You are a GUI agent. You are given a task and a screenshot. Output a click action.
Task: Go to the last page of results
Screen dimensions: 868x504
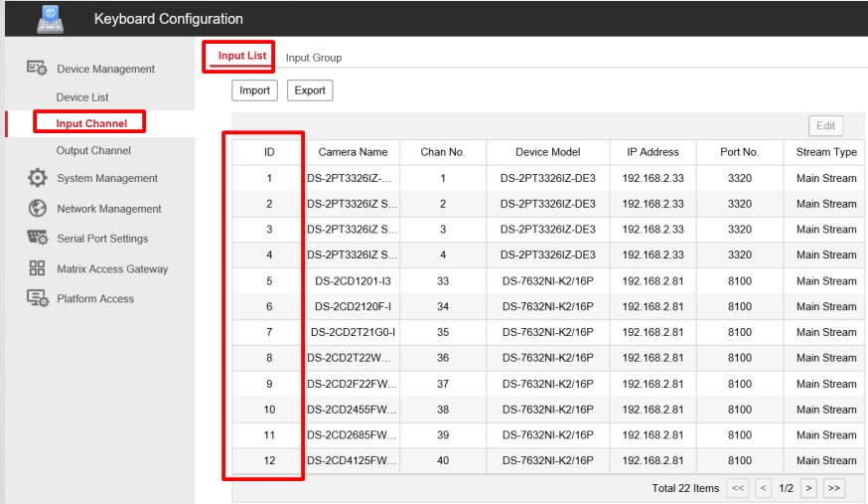[833, 488]
